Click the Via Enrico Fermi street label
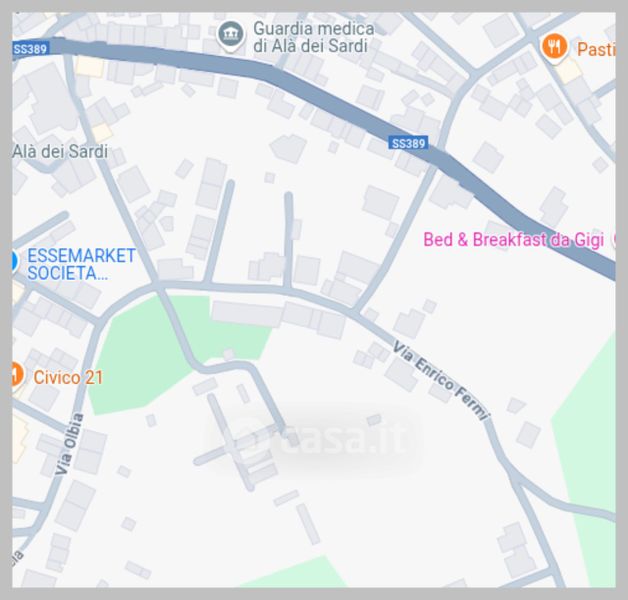Viewport: 628px width, 600px height. (x=441, y=381)
